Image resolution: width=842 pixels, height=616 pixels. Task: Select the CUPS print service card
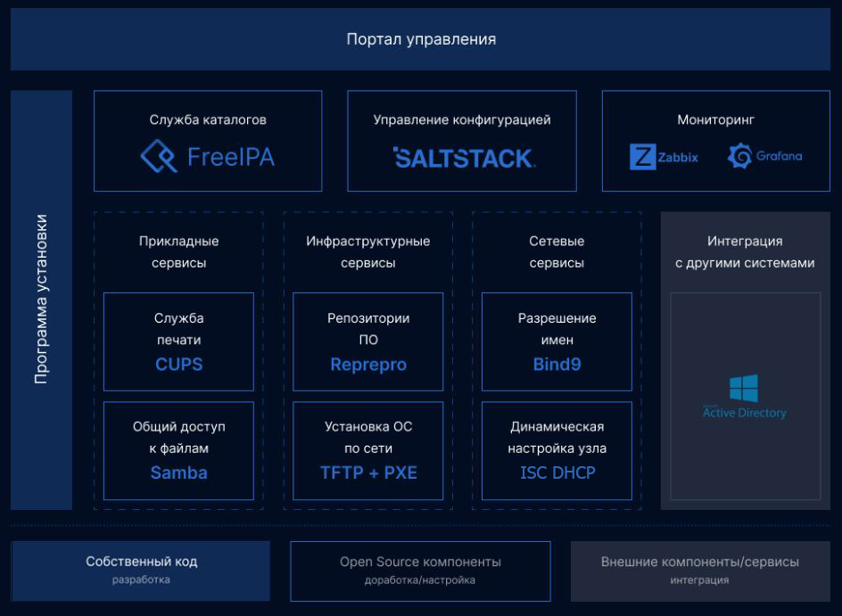[178, 341]
